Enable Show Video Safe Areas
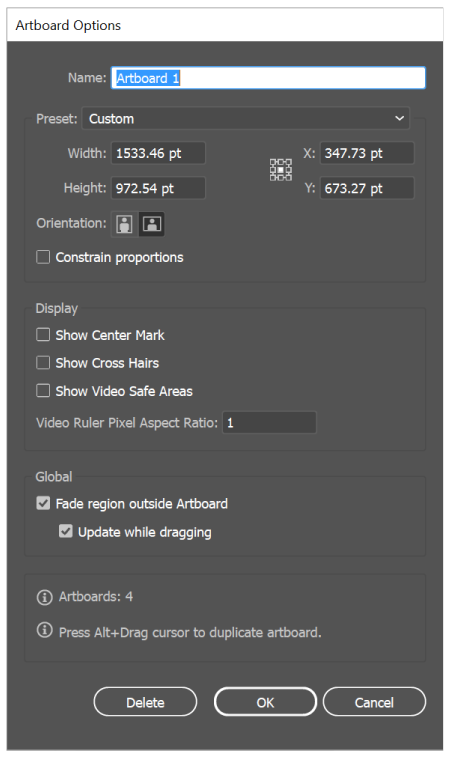This screenshot has height=757, width=450. coord(43,391)
